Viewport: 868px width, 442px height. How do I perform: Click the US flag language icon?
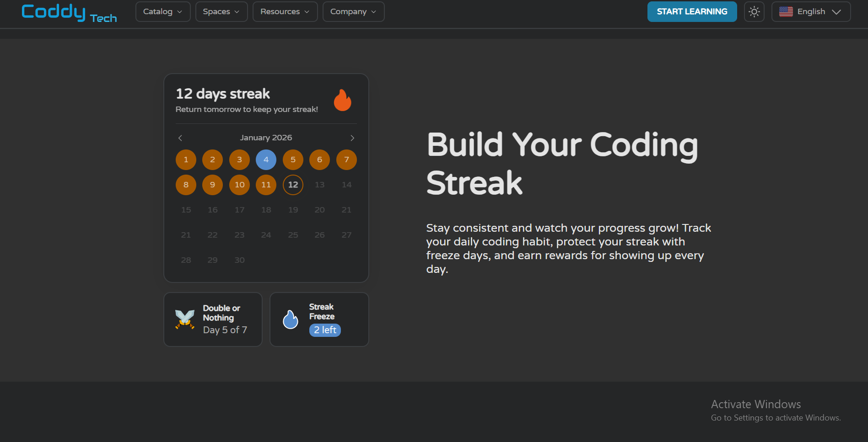[786, 11]
